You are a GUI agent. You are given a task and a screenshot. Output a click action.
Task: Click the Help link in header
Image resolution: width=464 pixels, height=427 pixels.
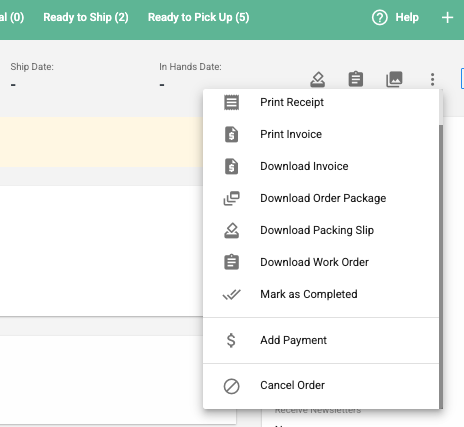[407, 17]
